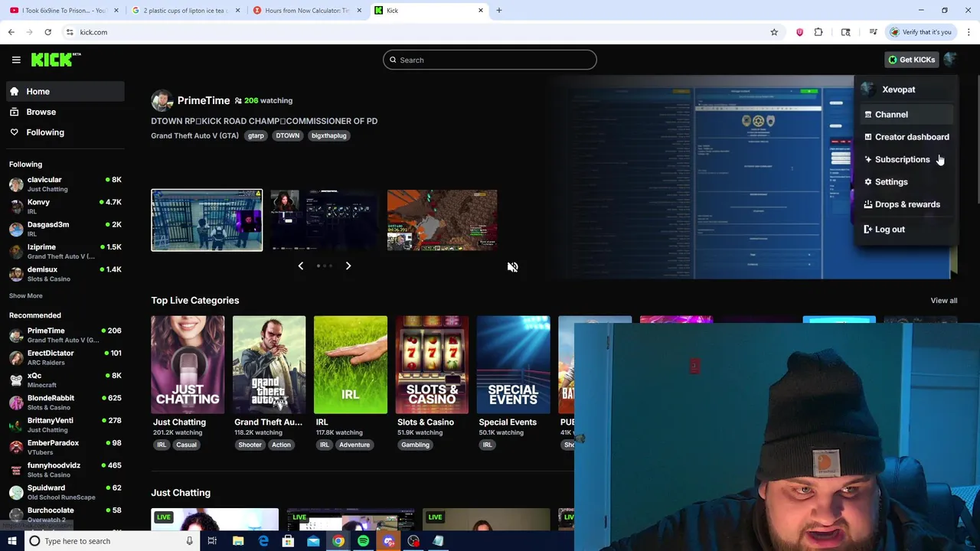Image resolution: width=980 pixels, height=551 pixels.
Task: Open Special Events category card
Action: 513,364
